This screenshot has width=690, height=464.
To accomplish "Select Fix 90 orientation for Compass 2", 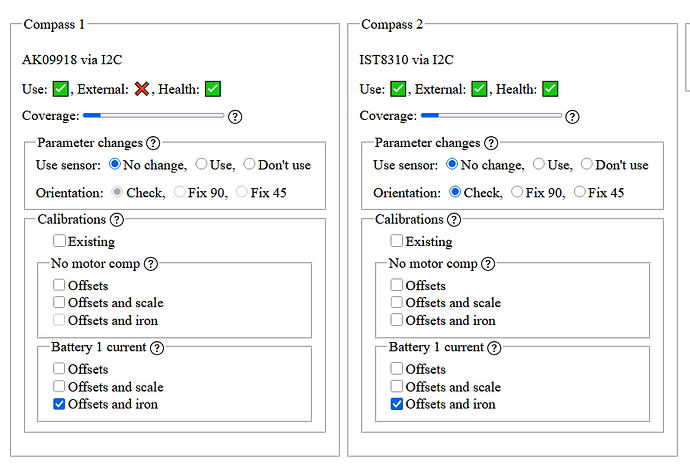I will pyautogui.click(x=517, y=192).
